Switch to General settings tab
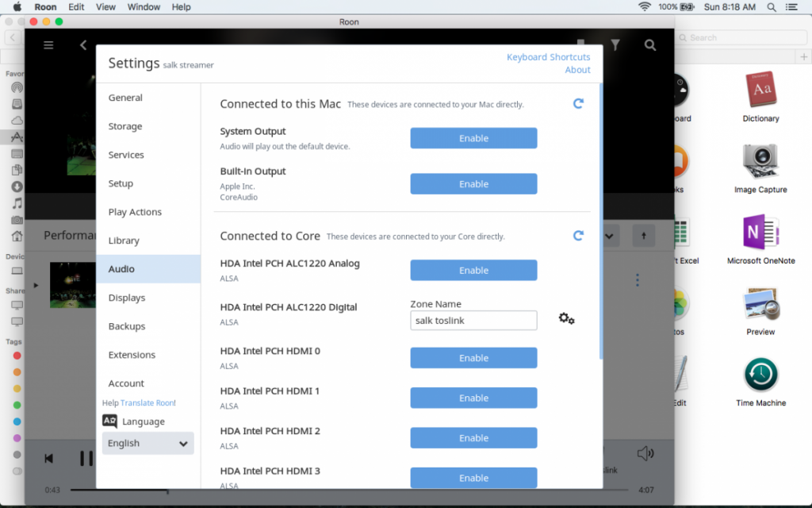The width and height of the screenshot is (812, 508). click(148, 98)
